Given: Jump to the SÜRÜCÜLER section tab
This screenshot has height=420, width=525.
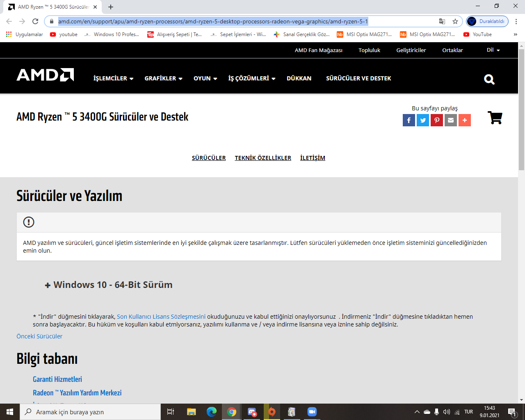Looking at the screenshot, I should (x=209, y=158).
